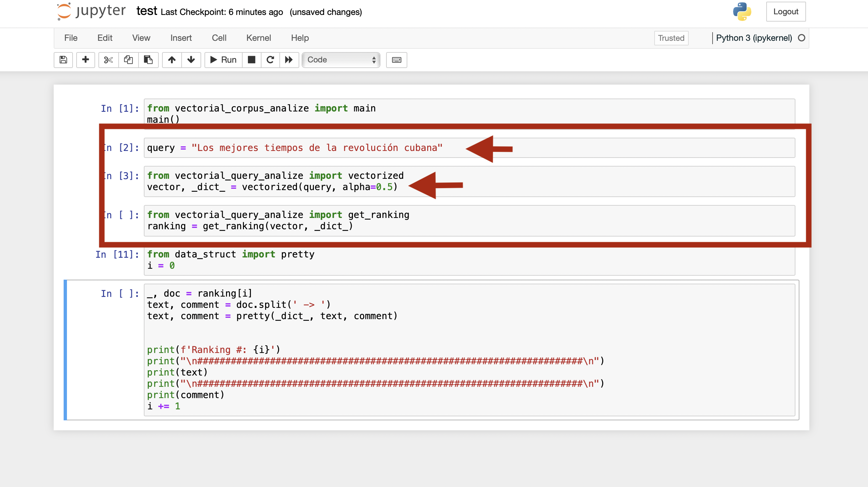Toggle the Trusted notebook indicator
Viewport: 868px width, 487px height.
pyautogui.click(x=671, y=38)
